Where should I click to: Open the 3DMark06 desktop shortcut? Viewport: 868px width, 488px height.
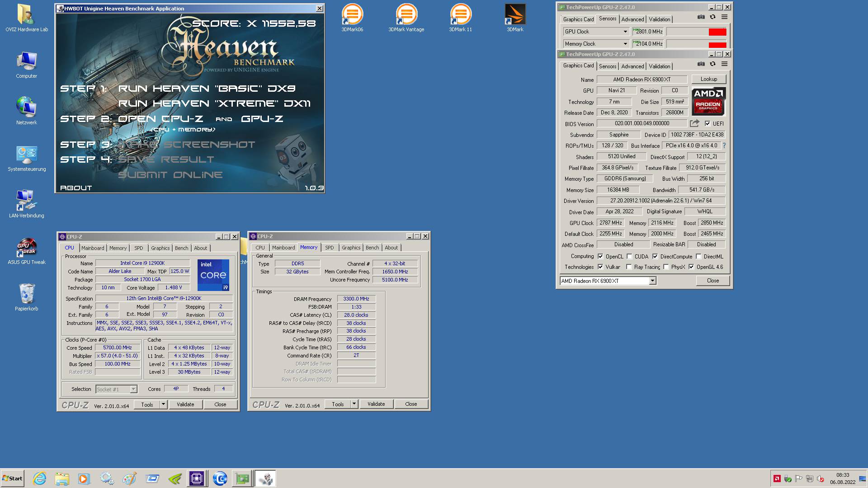pyautogui.click(x=352, y=18)
